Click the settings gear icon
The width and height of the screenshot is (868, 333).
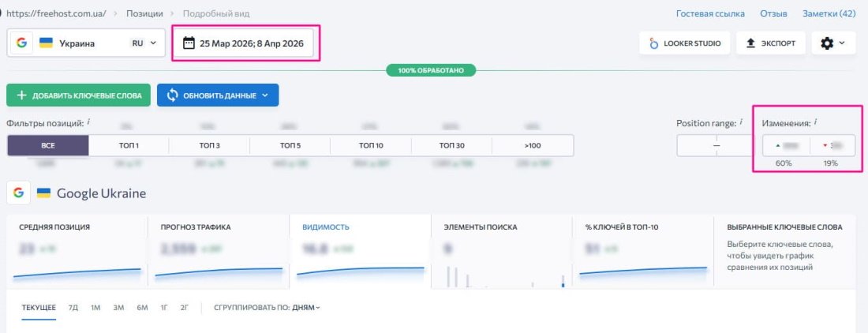pyautogui.click(x=827, y=43)
